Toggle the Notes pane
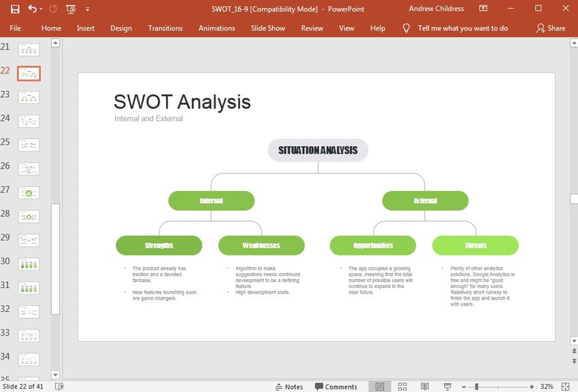 (289, 387)
